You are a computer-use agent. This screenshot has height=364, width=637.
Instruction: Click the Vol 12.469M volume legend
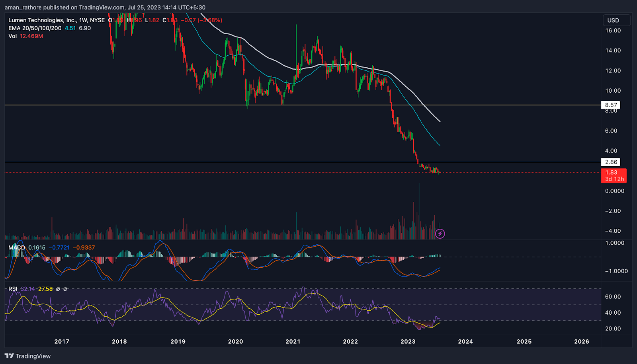tap(26, 36)
